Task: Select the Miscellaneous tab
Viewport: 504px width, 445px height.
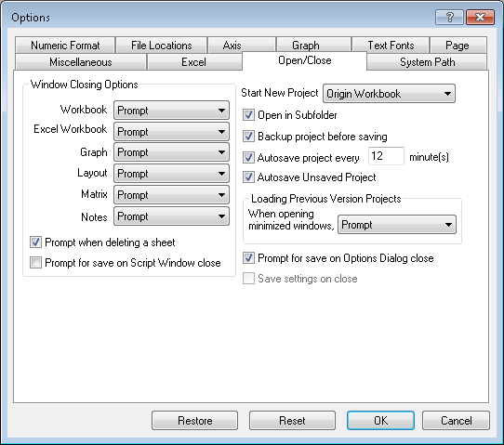Action: coord(81,61)
